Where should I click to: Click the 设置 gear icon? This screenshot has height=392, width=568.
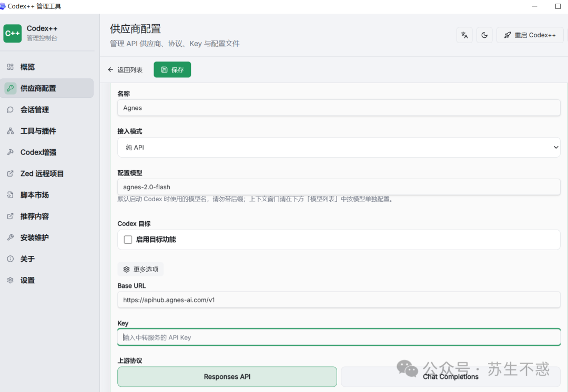[x=10, y=281]
